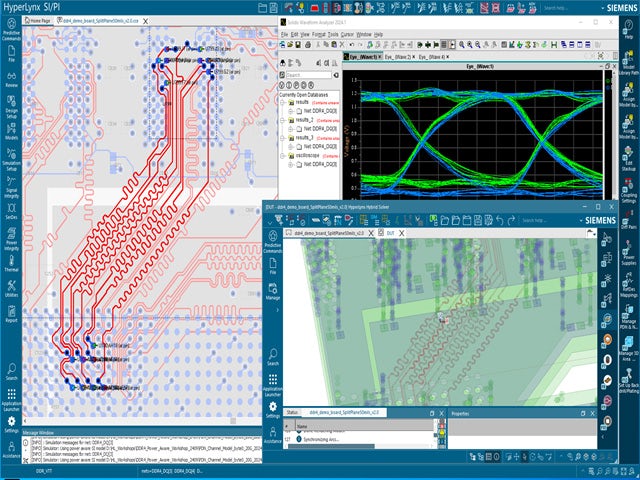Open RefDes Mappings in right sidebar

point(629,285)
